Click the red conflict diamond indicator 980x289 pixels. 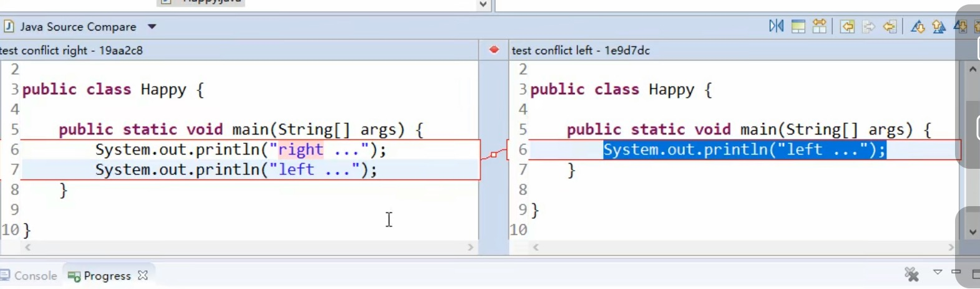(494, 50)
